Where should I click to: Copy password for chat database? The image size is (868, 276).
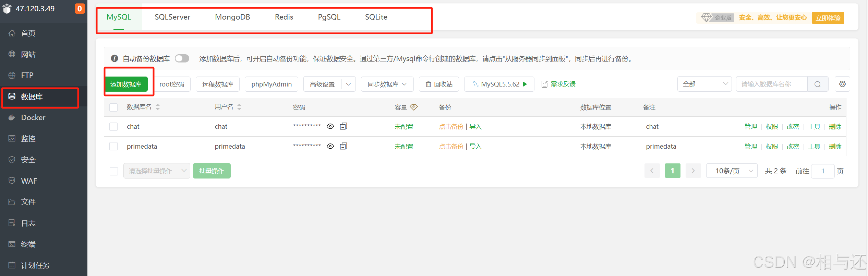point(343,126)
